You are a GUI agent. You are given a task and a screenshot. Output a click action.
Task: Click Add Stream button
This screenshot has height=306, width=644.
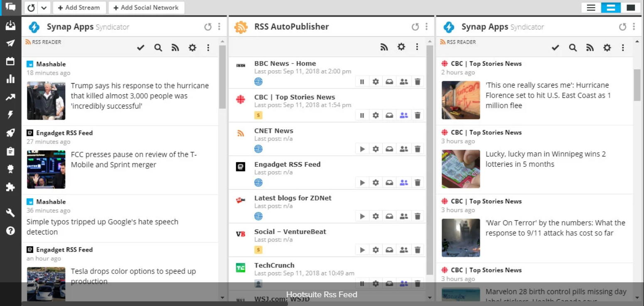[79, 7]
